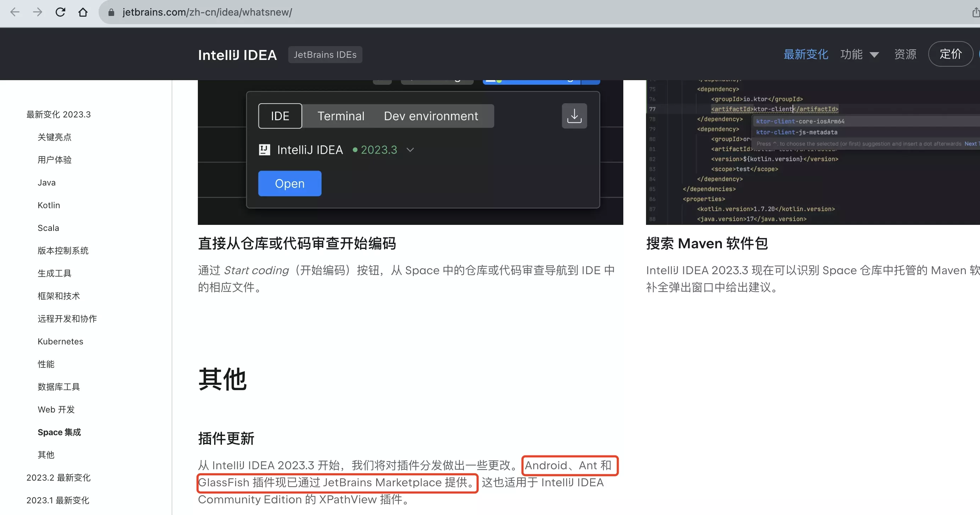This screenshot has width=980, height=515.
Task: Jump to 远程开发和协作 section
Action: tap(67, 319)
